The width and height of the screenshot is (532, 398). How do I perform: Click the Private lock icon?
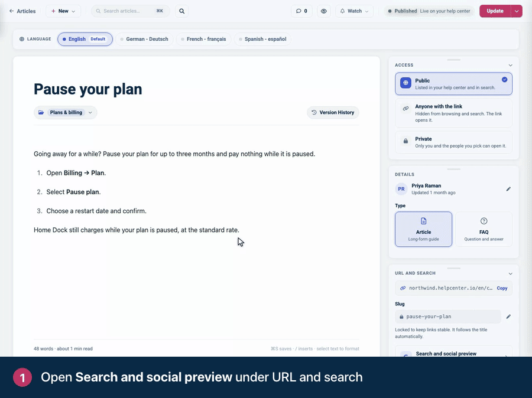pos(406,141)
